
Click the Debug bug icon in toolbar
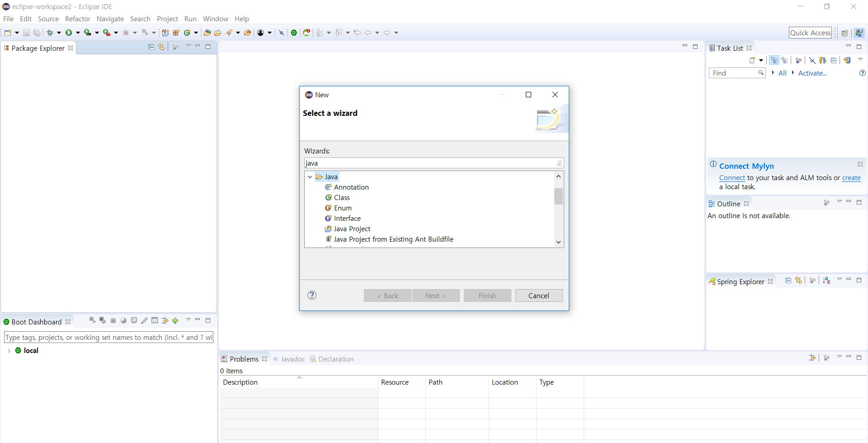50,33
